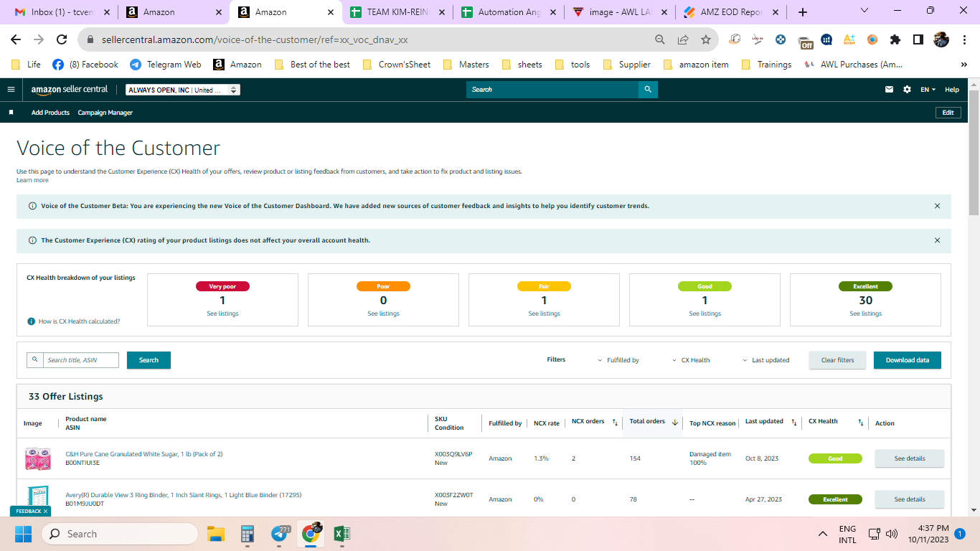Click the teal Search button for listings
980x551 pixels.
click(149, 360)
